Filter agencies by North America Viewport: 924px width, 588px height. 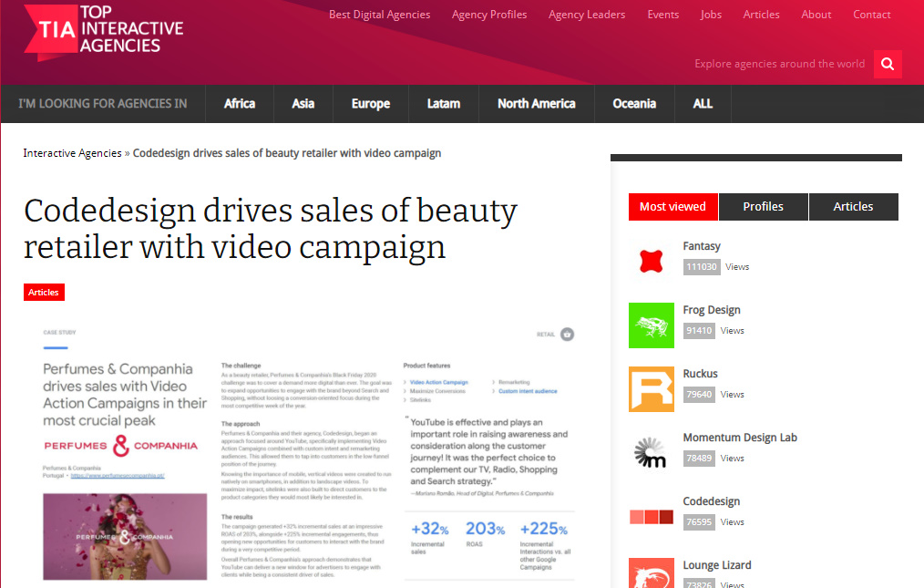coord(536,104)
